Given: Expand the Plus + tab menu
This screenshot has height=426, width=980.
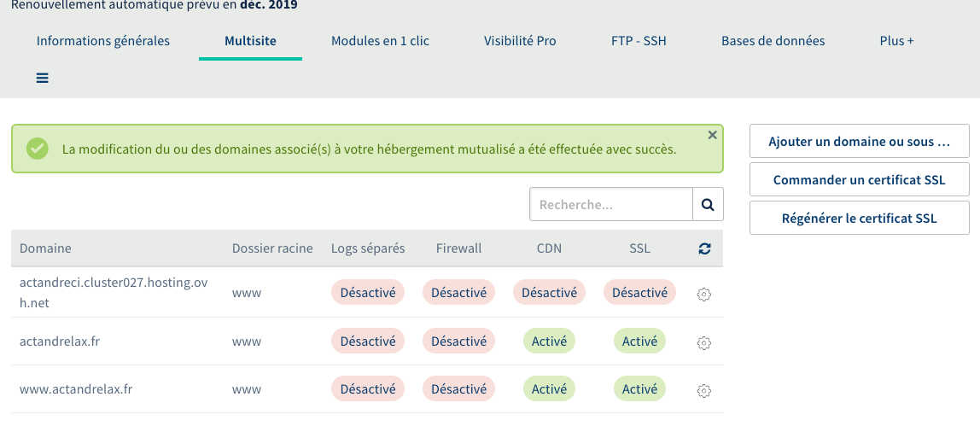Looking at the screenshot, I should point(896,41).
